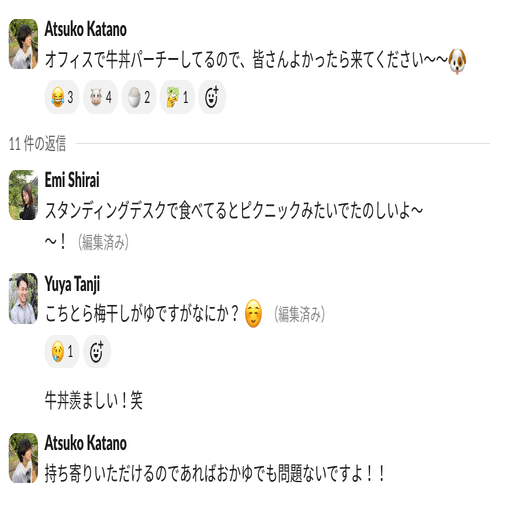The width and height of the screenshot is (505, 505).
Task: Click the 編集済み label on Emi's message
Action: pos(103,242)
